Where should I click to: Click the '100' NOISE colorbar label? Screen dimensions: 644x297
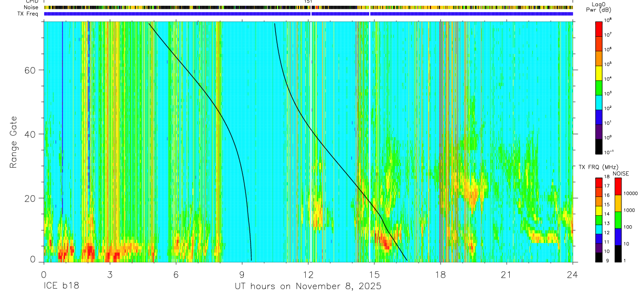(x=628, y=227)
